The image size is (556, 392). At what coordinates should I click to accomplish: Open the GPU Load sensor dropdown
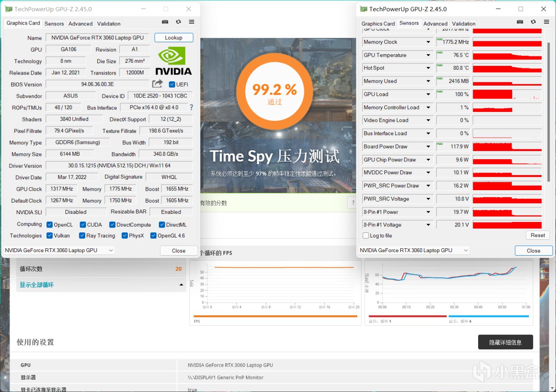(x=428, y=94)
